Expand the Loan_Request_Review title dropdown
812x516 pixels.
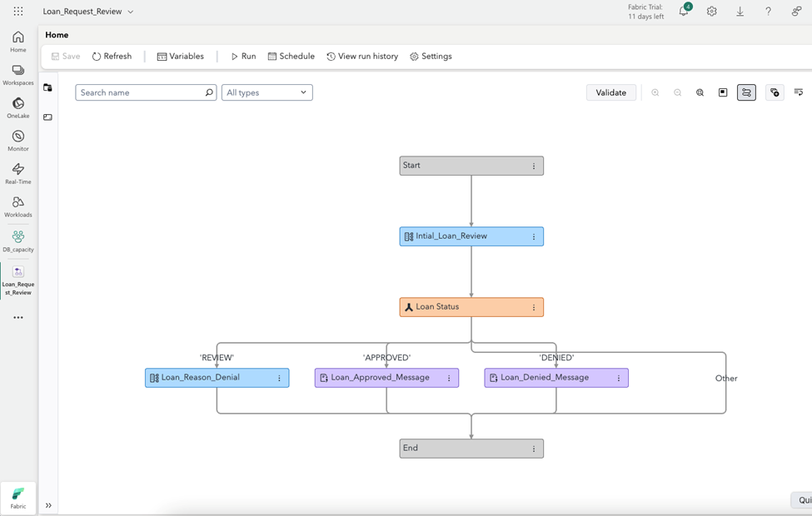[x=131, y=12]
